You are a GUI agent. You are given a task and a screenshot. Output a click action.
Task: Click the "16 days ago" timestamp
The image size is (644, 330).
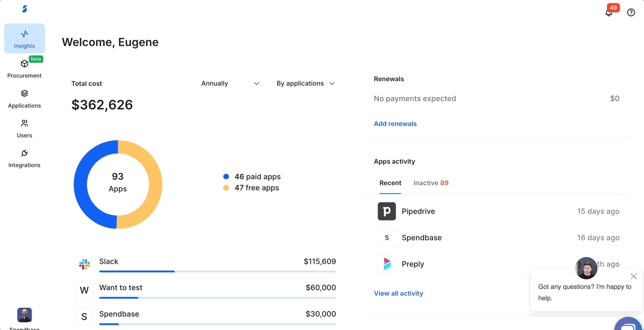tap(599, 238)
